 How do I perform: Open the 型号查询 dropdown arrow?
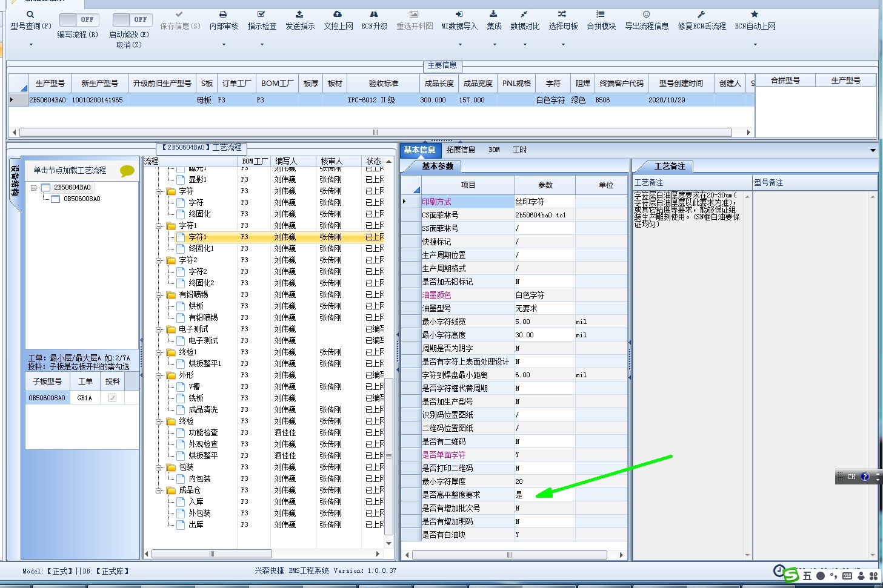pos(31,44)
